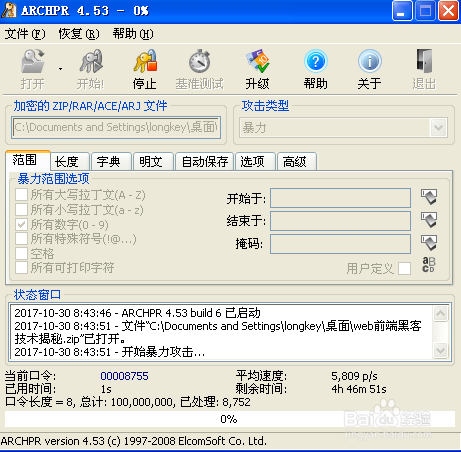Click the Open (打开) toolbar icon
The width and height of the screenshot is (461, 452).
tap(33, 61)
